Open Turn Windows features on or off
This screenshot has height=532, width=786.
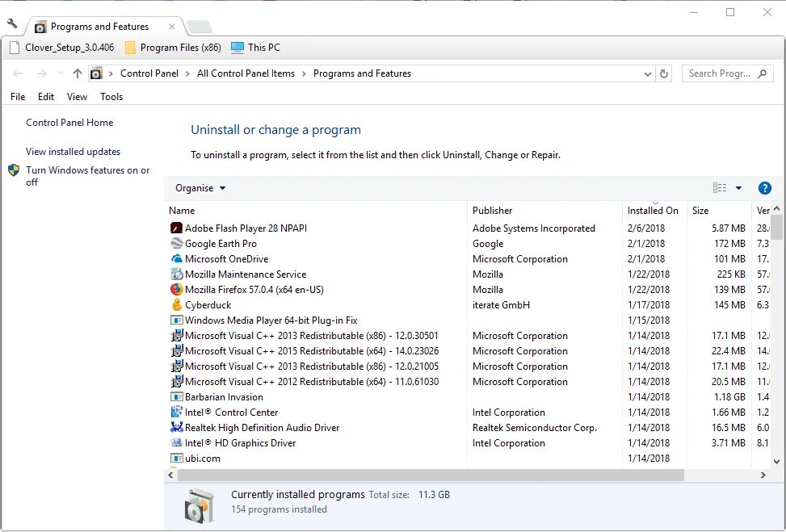88,176
